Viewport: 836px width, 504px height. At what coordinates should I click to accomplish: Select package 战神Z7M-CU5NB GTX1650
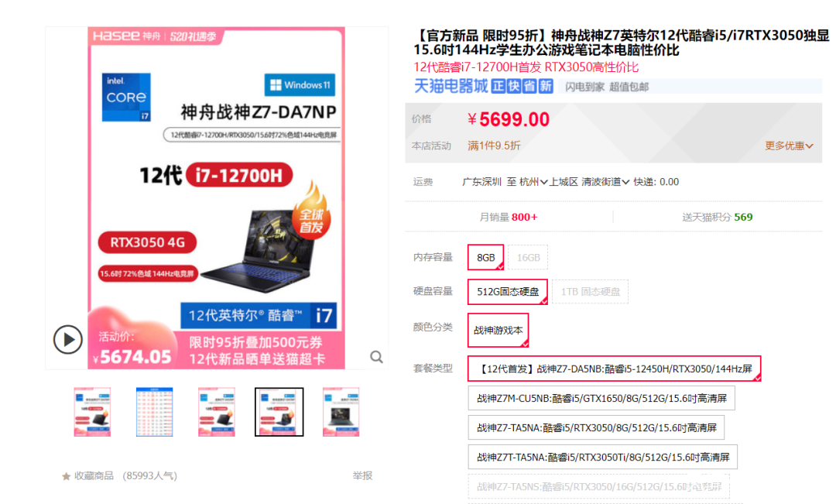[x=601, y=398]
